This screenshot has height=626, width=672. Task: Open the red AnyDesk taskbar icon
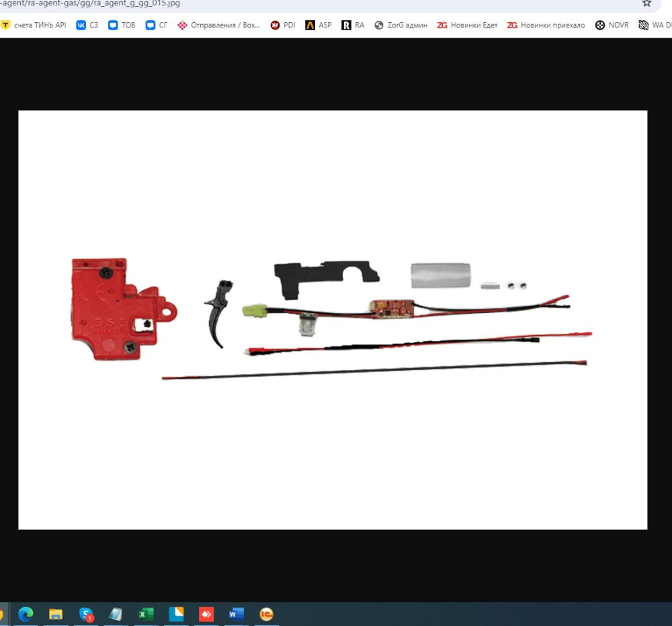206,614
